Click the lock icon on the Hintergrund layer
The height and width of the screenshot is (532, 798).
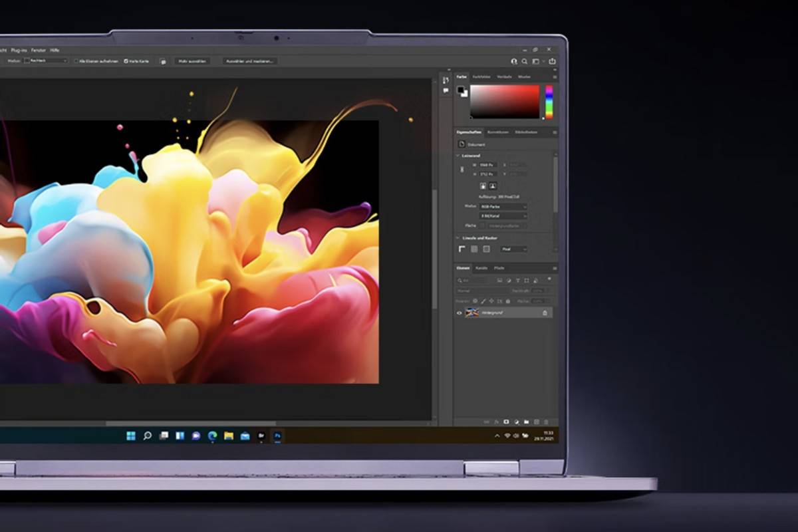(x=545, y=313)
